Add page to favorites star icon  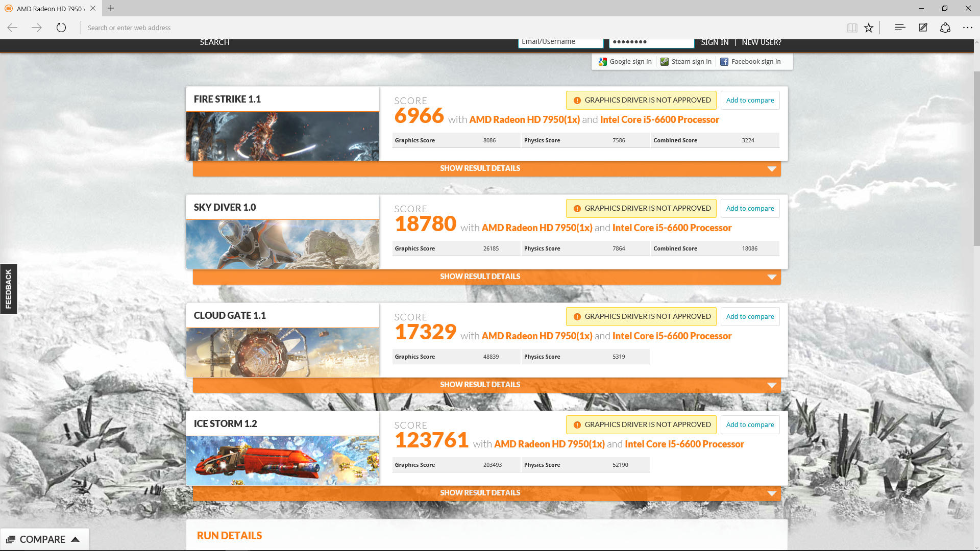point(869,28)
